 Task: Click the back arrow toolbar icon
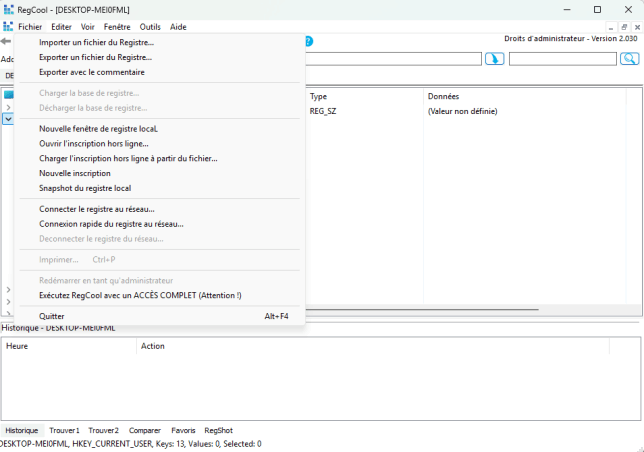click(x=6, y=42)
